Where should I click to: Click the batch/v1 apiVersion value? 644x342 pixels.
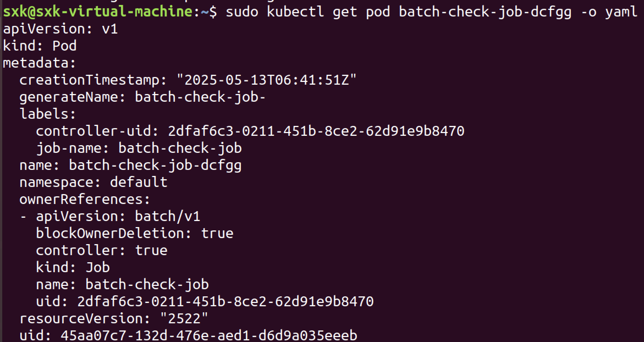[167, 216]
